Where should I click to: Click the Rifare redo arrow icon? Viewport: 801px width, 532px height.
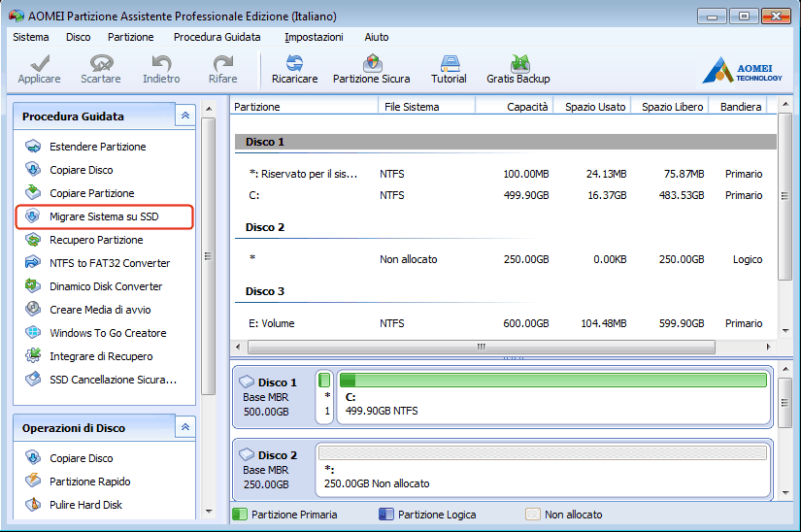222,63
